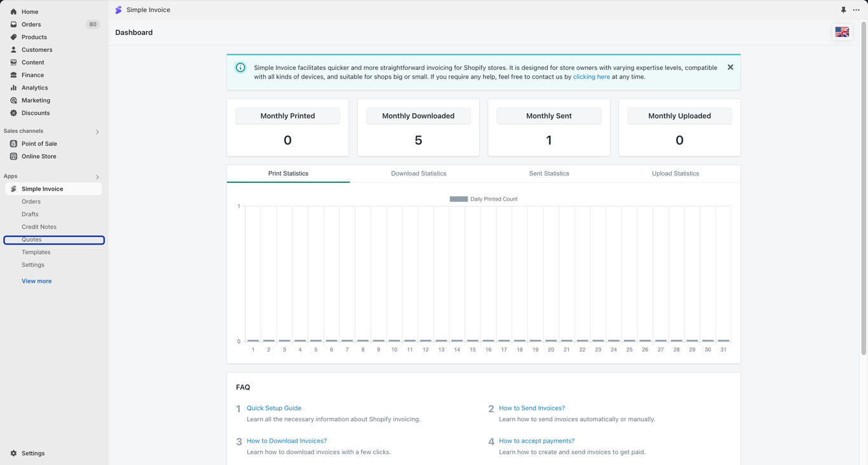Open the Quick Setup Guide link
The width and height of the screenshot is (868, 465).
pos(274,408)
